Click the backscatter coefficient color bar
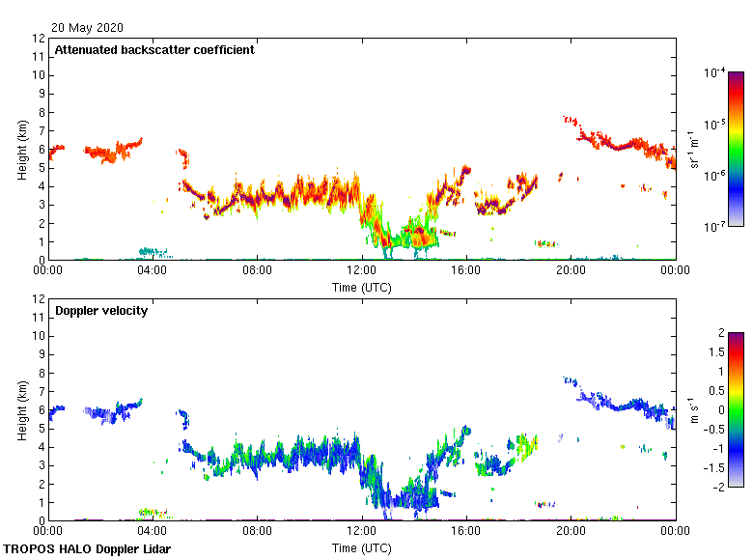Screen dimensions: 753x560 tap(737, 149)
